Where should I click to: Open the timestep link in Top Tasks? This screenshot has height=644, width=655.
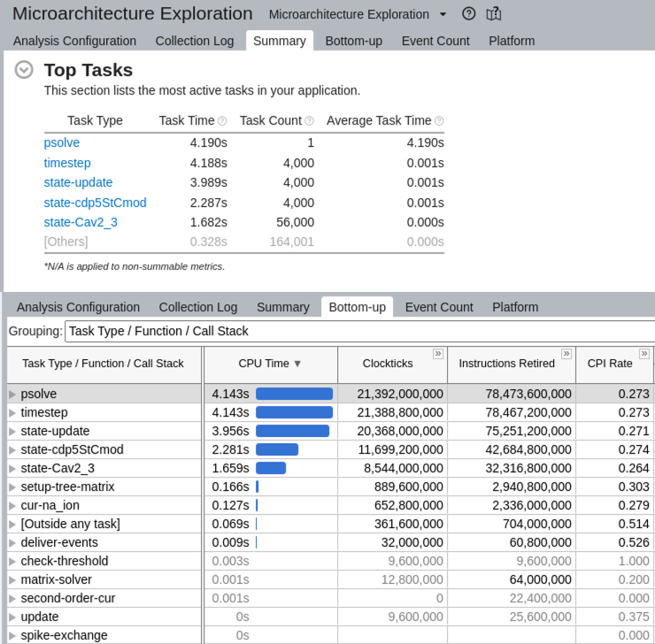click(x=67, y=163)
